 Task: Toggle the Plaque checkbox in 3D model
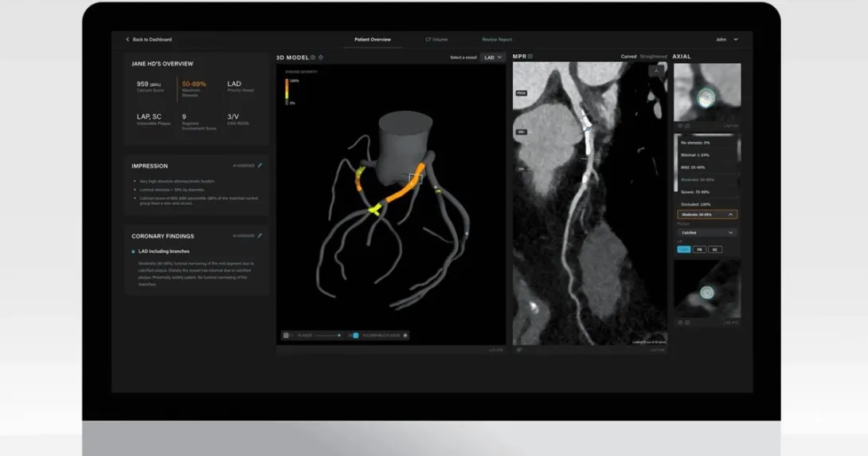click(287, 336)
